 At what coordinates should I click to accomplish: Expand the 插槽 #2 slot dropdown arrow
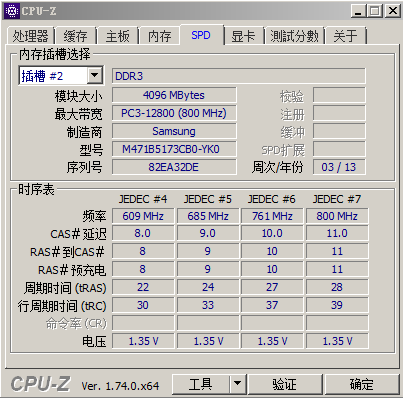(x=95, y=76)
